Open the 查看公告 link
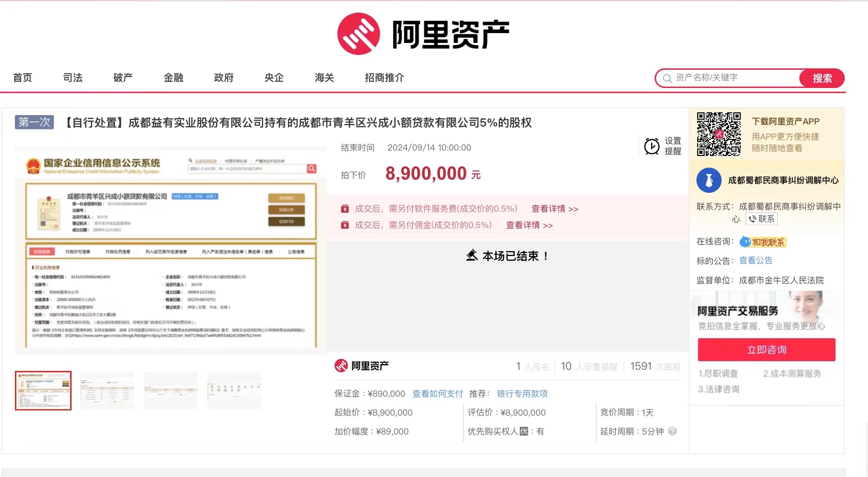Viewport: 868px width, 477px height. pos(756,260)
